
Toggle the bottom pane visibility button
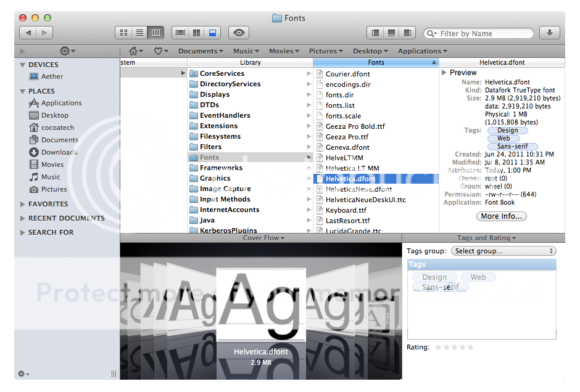[x=391, y=33]
